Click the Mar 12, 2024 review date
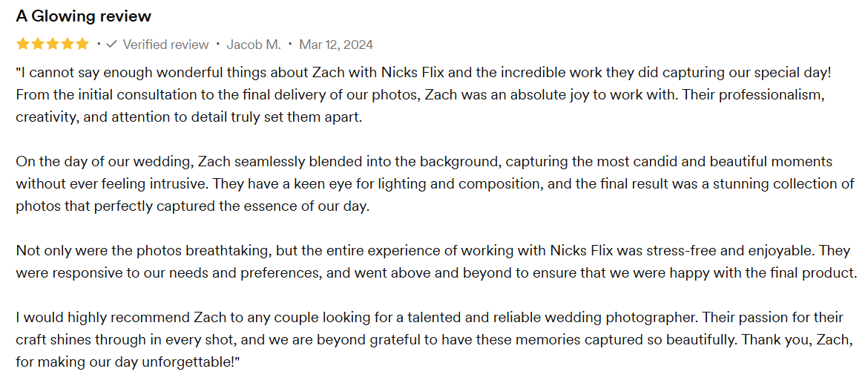The image size is (868, 386). 336,45
